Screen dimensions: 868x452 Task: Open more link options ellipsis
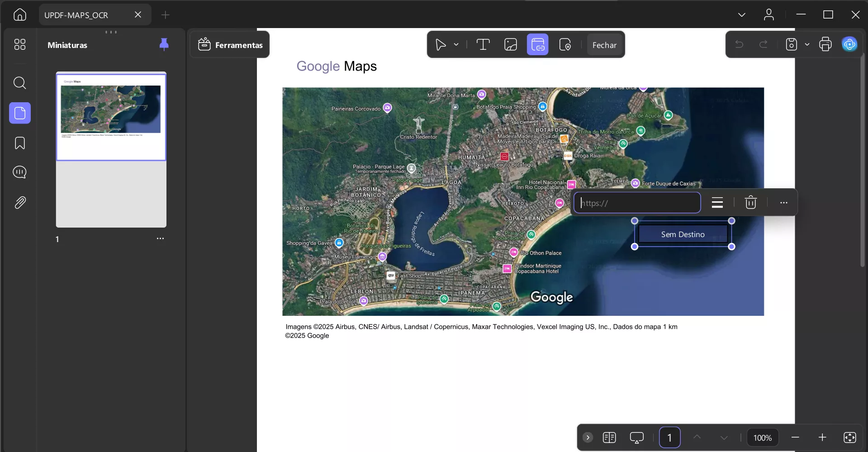784,203
